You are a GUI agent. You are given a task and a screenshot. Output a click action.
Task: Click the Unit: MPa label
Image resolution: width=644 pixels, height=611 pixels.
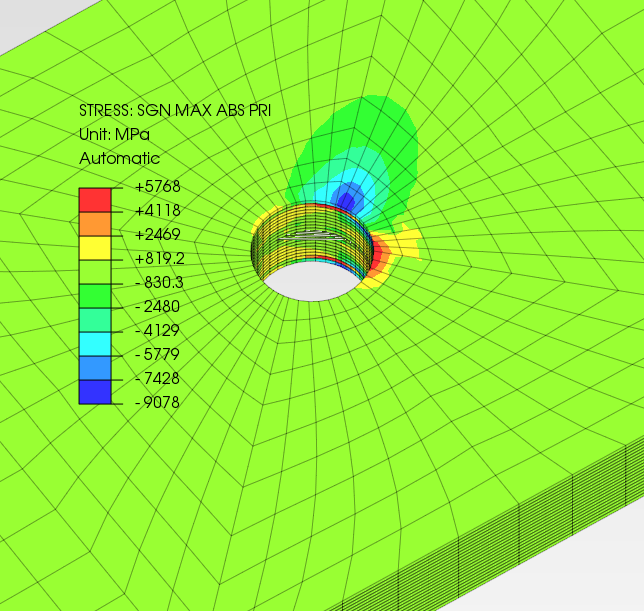[114, 135]
